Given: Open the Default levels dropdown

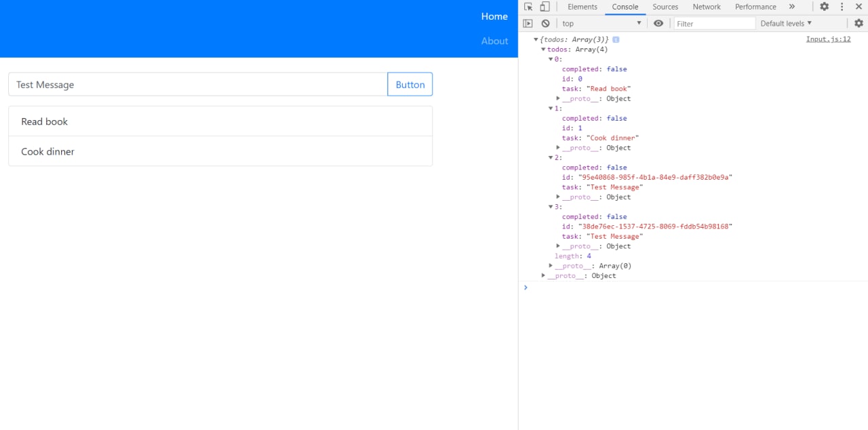Looking at the screenshot, I should pos(786,23).
